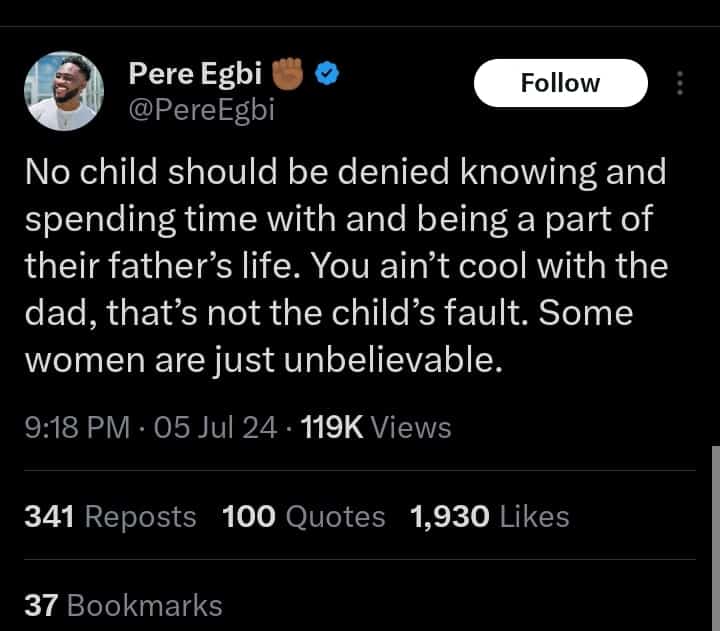Click the raised fist emoji
The width and height of the screenshot is (720, 631).
(289, 73)
